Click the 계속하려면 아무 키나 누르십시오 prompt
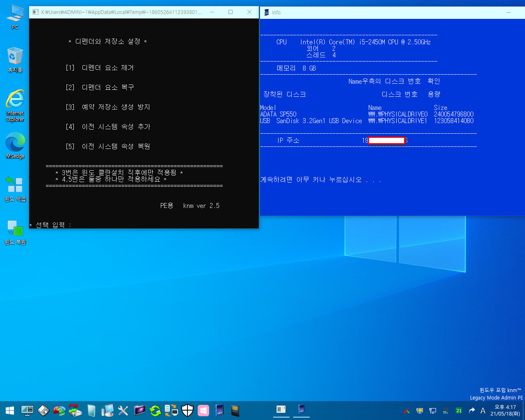The height and width of the screenshot is (420, 525). [320, 180]
